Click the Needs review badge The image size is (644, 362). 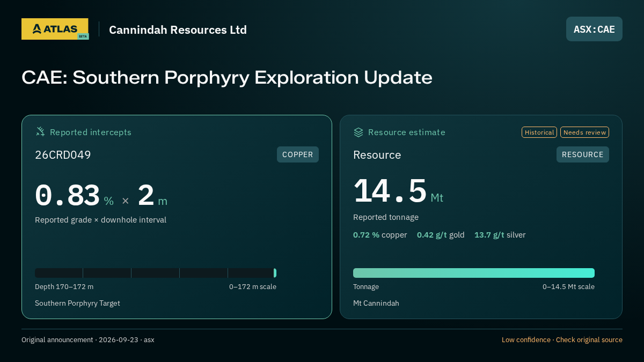[x=584, y=132]
